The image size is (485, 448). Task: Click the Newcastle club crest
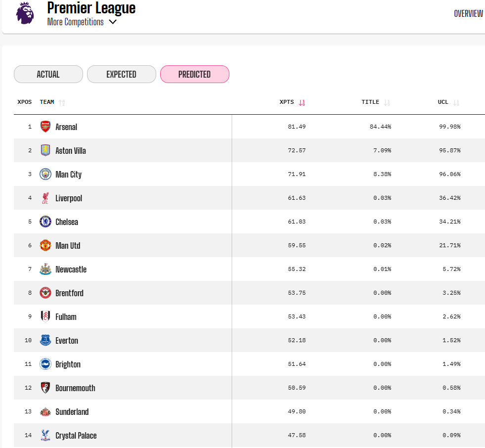click(x=45, y=269)
